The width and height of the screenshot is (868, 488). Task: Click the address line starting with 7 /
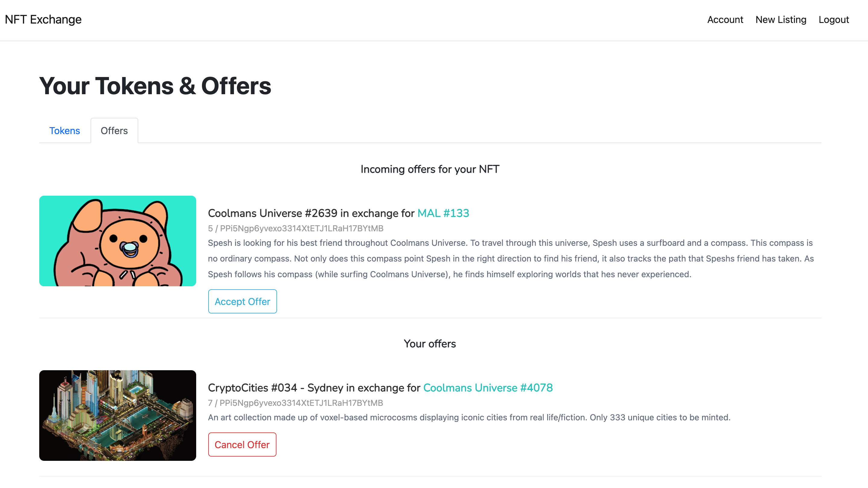tap(295, 403)
